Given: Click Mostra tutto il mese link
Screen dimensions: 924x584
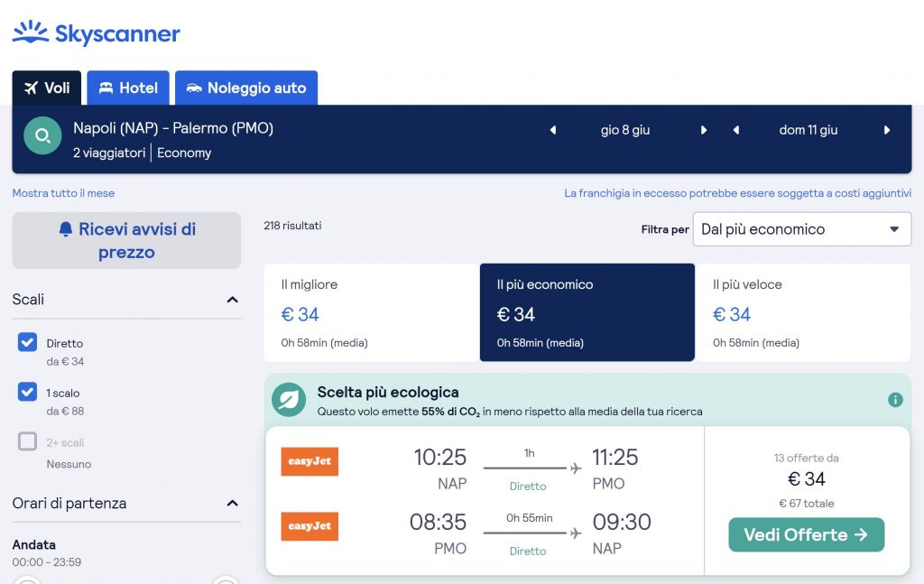Looking at the screenshot, I should click(x=63, y=193).
